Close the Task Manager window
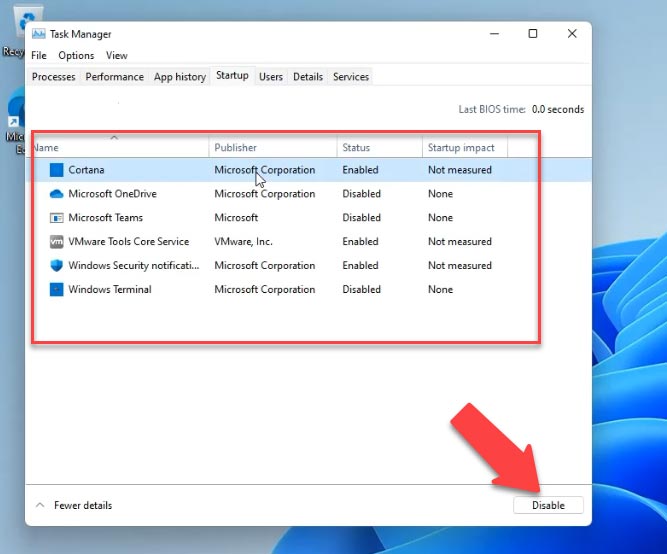The image size is (667, 554). click(x=572, y=34)
